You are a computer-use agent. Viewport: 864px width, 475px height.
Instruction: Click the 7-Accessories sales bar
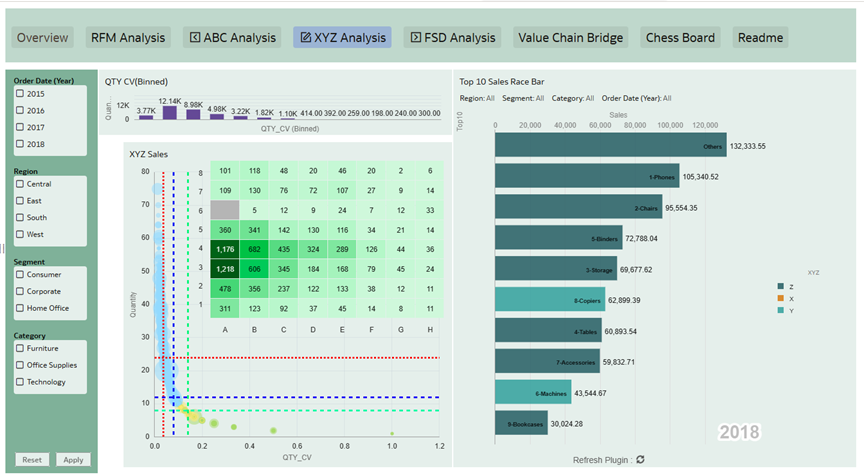point(547,361)
